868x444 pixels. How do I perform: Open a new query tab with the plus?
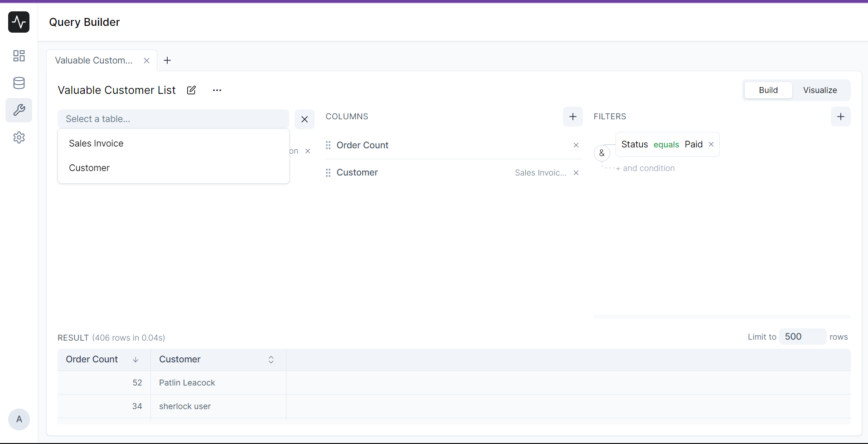tap(167, 60)
